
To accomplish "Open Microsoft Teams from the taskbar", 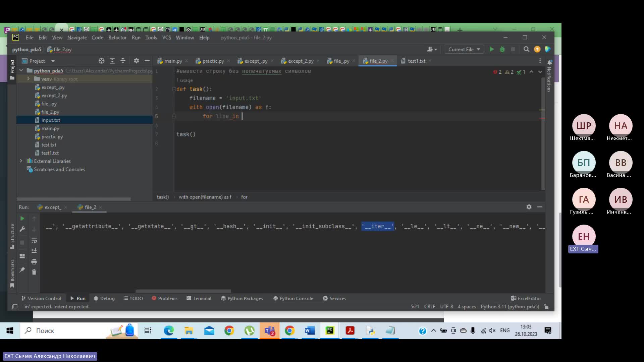I will pos(269,331).
